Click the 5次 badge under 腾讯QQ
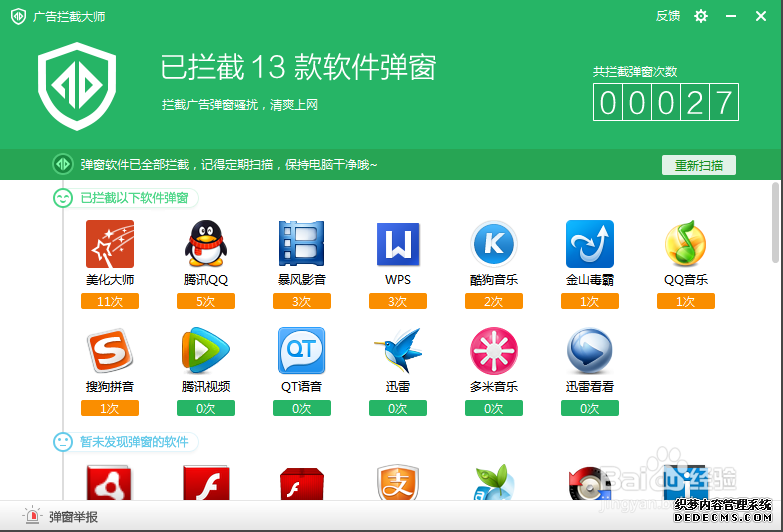Image resolution: width=783 pixels, height=532 pixels. coord(206,301)
